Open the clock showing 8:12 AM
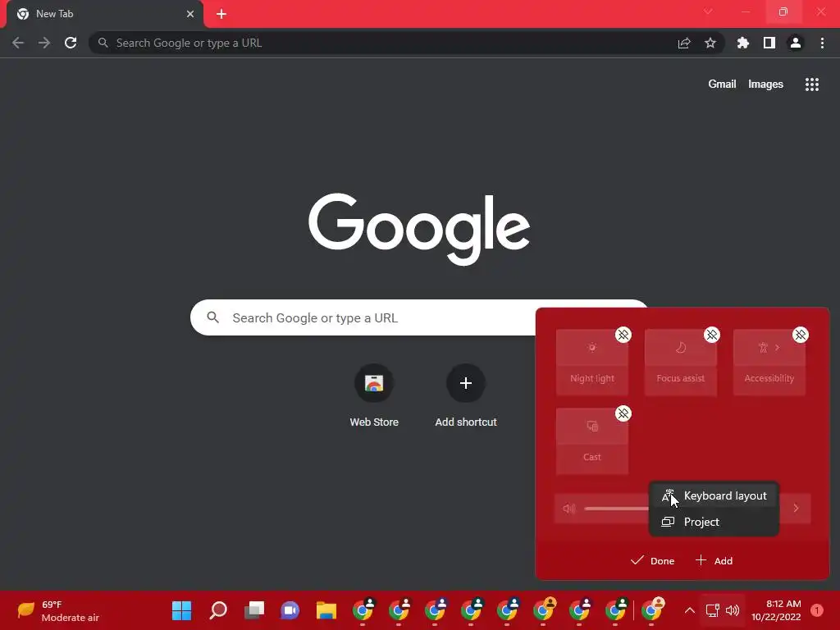Image resolution: width=840 pixels, height=630 pixels. click(x=776, y=610)
